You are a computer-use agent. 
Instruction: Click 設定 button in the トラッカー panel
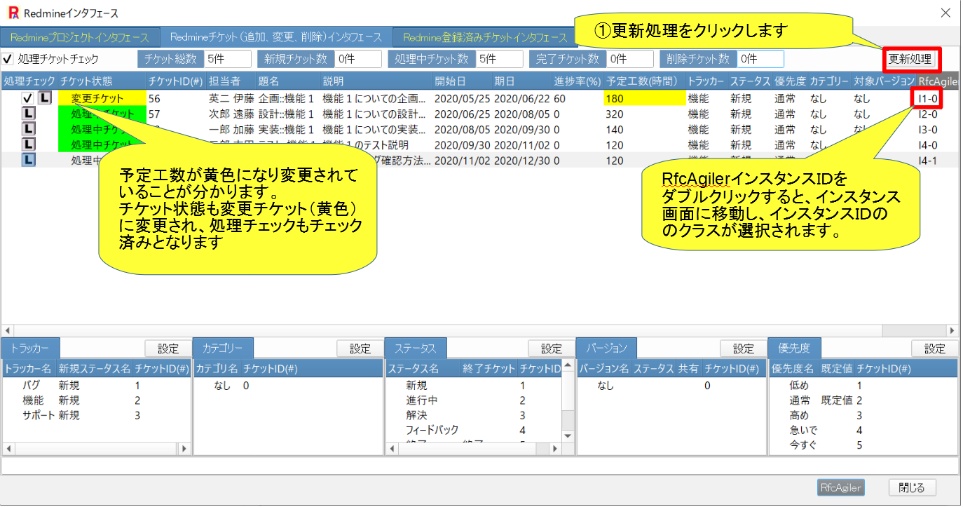tap(168, 349)
